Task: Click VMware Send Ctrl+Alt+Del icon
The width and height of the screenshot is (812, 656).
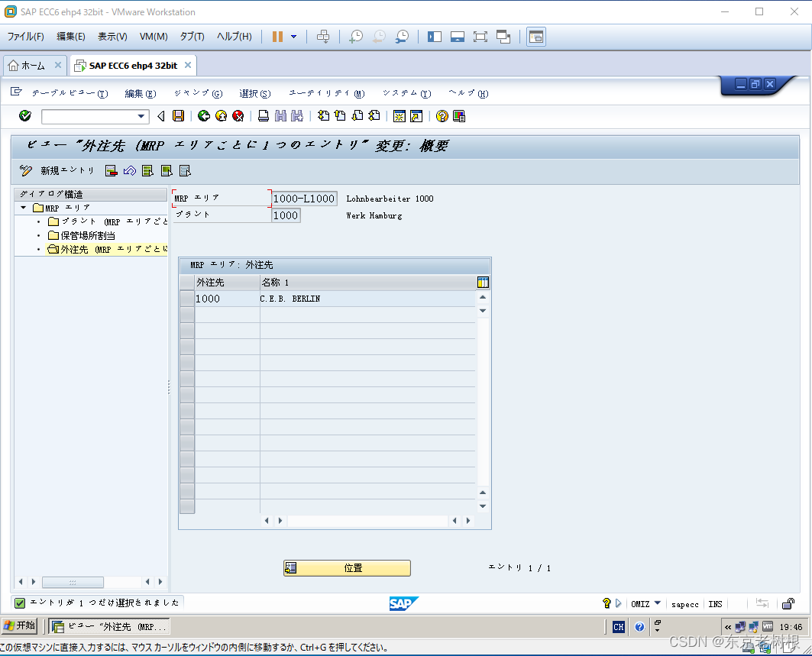Action: (x=323, y=36)
